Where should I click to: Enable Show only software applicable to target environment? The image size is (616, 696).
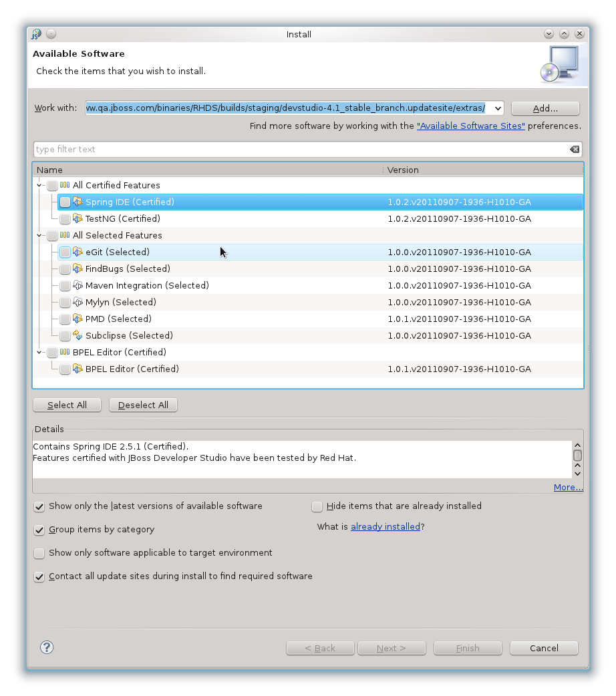pyautogui.click(x=39, y=553)
